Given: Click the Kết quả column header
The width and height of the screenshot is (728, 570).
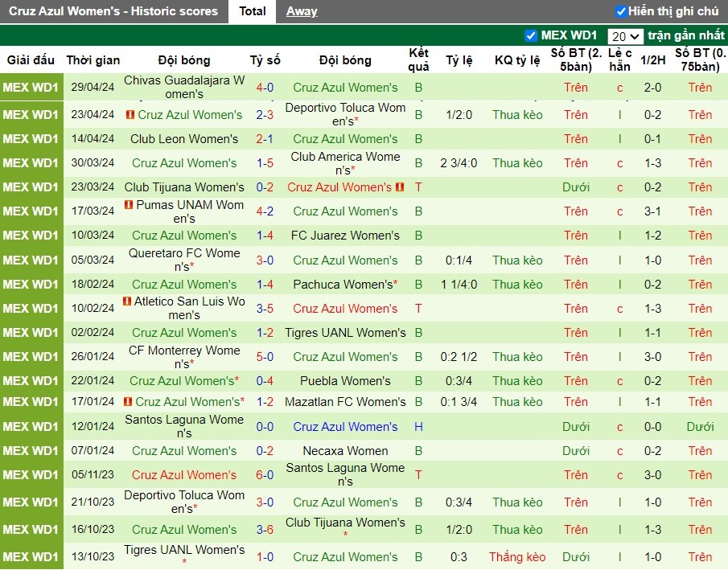Looking at the screenshot, I should pyautogui.click(x=418, y=59).
